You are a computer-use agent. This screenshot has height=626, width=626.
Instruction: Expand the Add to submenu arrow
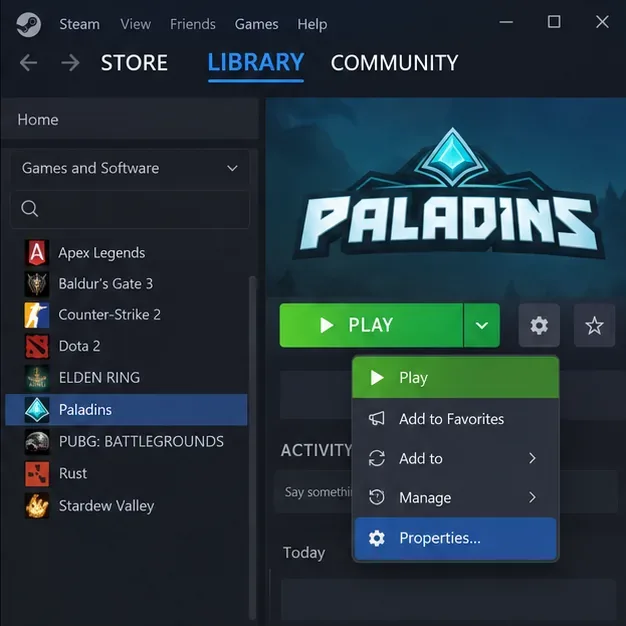(x=532, y=458)
